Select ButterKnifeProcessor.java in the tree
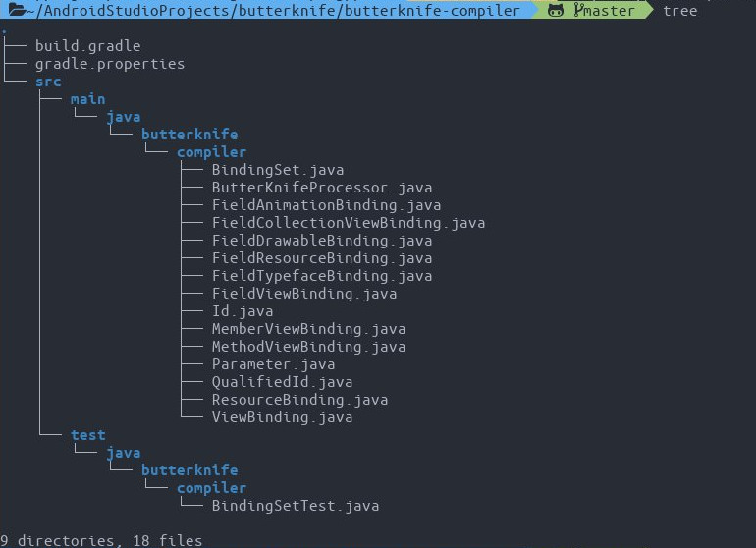Image resolution: width=756 pixels, height=548 pixels. coord(322,188)
